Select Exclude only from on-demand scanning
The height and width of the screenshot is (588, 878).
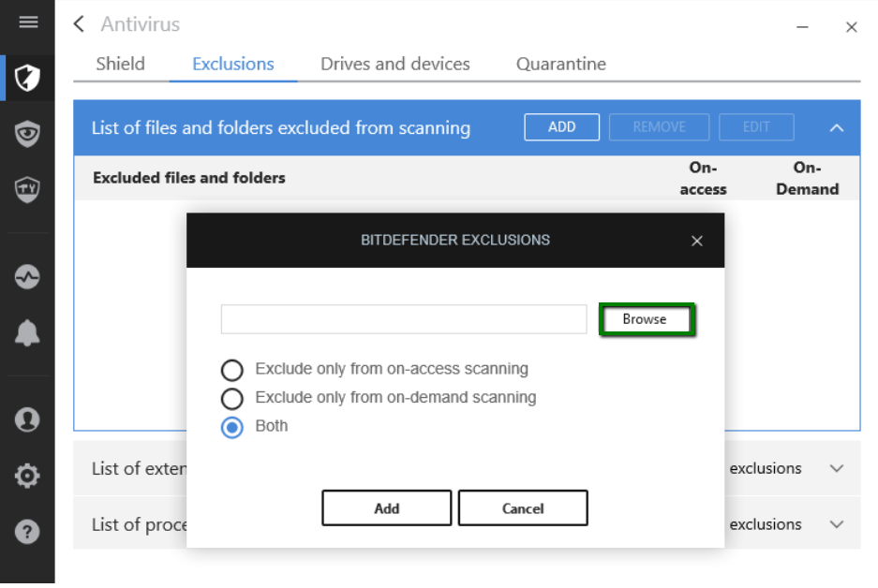(231, 398)
